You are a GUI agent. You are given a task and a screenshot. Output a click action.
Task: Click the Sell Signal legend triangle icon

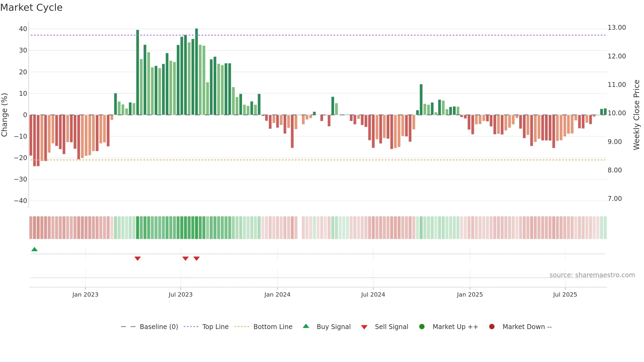(x=364, y=327)
